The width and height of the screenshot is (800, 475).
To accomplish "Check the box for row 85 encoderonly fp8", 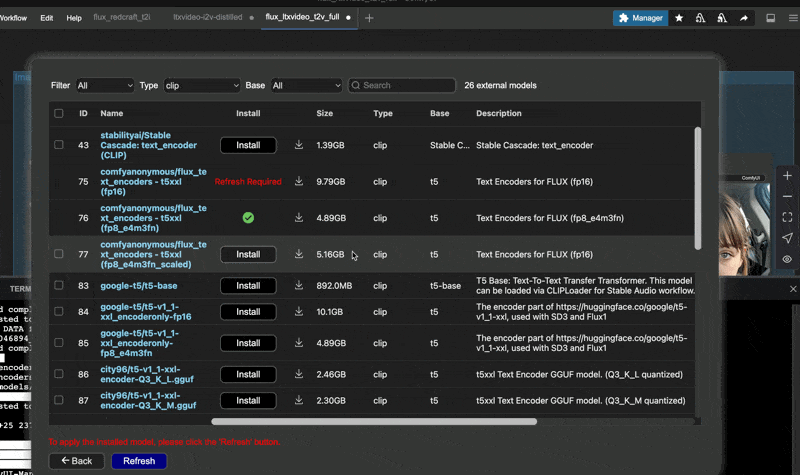I will pos(59,343).
